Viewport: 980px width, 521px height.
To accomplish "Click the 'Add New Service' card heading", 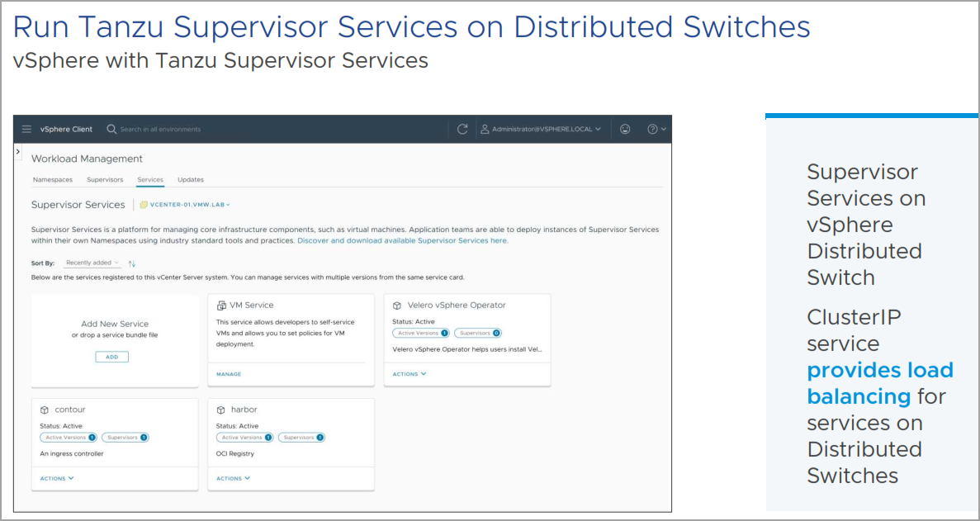I will pyautogui.click(x=115, y=324).
